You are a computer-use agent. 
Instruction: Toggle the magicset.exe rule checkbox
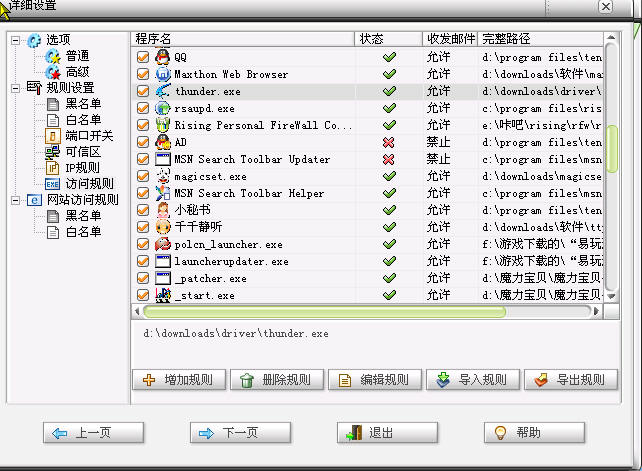[143, 176]
